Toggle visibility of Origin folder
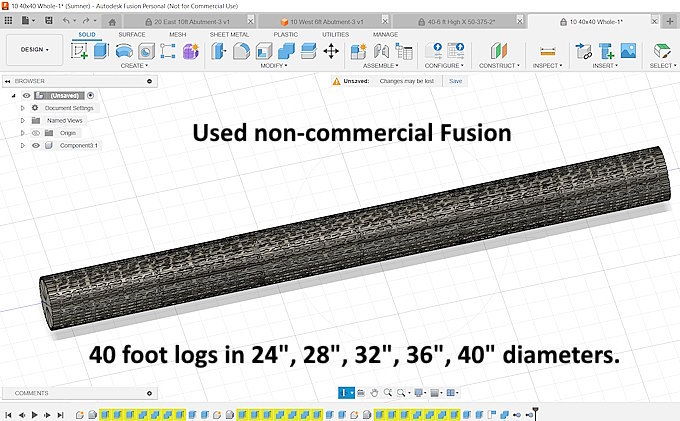The height and width of the screenshot is (421, 680). coord(36,133)
